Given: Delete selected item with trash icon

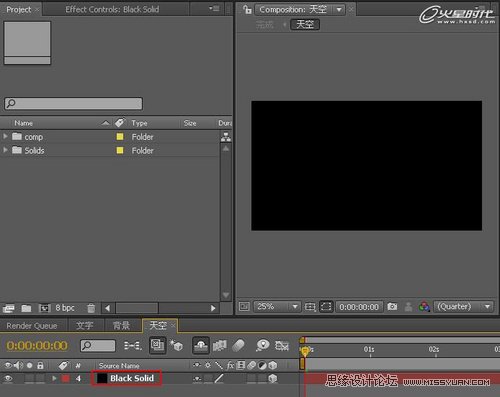Looking at the screenshot, I should (91, 308).
